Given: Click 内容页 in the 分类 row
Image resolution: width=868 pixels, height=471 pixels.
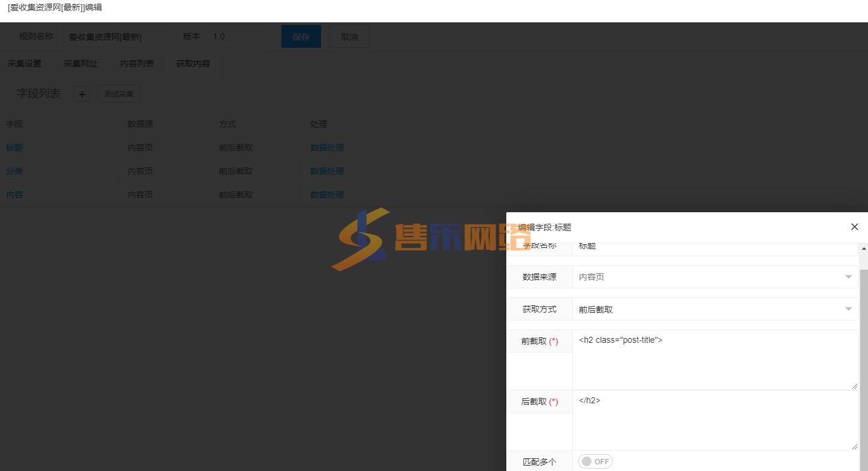Looking at the screenshot, I should click(140, 171).
